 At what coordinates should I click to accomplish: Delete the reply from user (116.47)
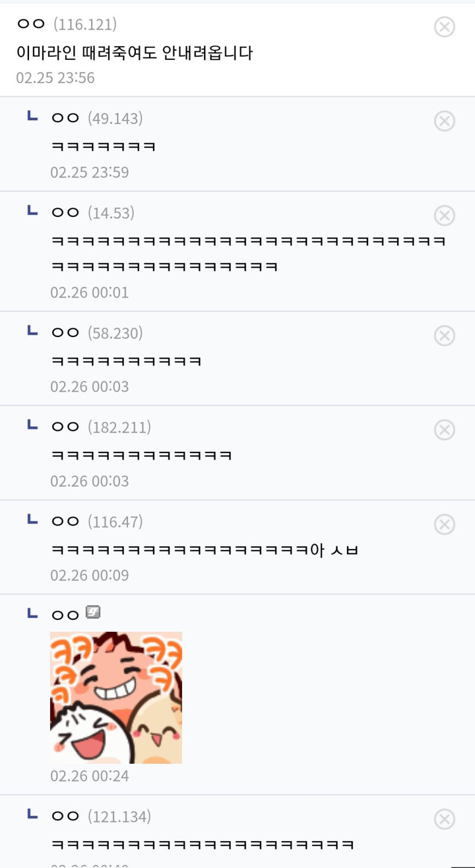(444, 524)
